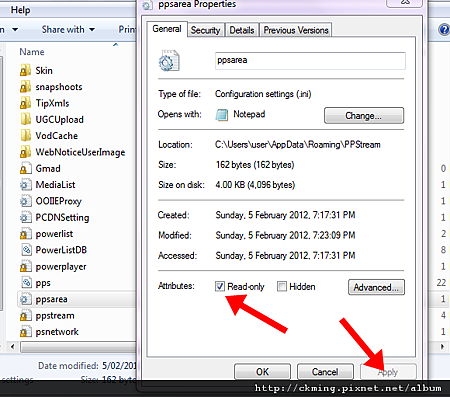
Task: Click the Notepad icon next to Opens with
Action: (222, 115)
